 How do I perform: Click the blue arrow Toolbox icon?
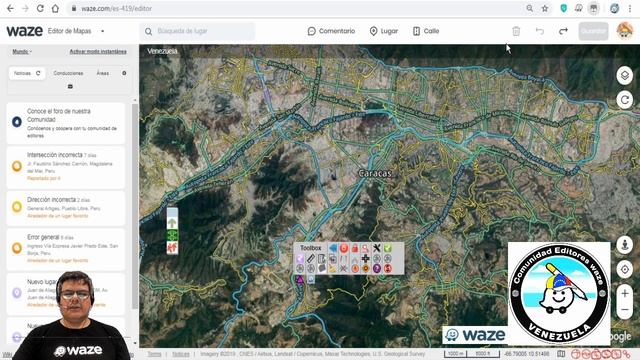click(x=333, y=248)
